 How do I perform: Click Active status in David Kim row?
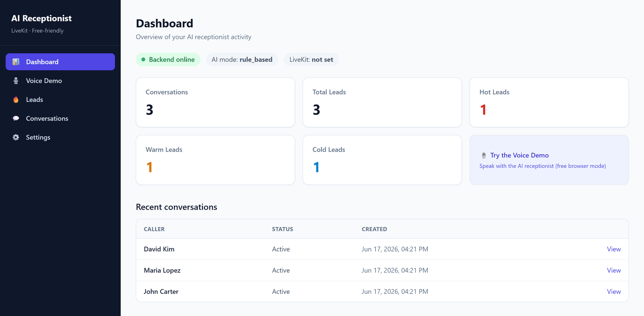click(x=281, y=249)
